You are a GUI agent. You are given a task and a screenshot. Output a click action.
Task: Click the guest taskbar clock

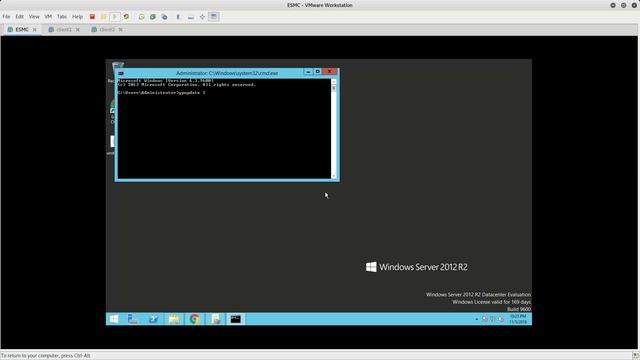tap(518, 319)
